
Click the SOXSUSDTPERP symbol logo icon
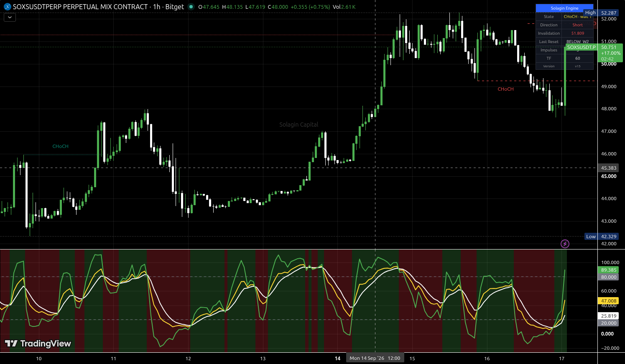pyautogui.click(x=8, y=7)
